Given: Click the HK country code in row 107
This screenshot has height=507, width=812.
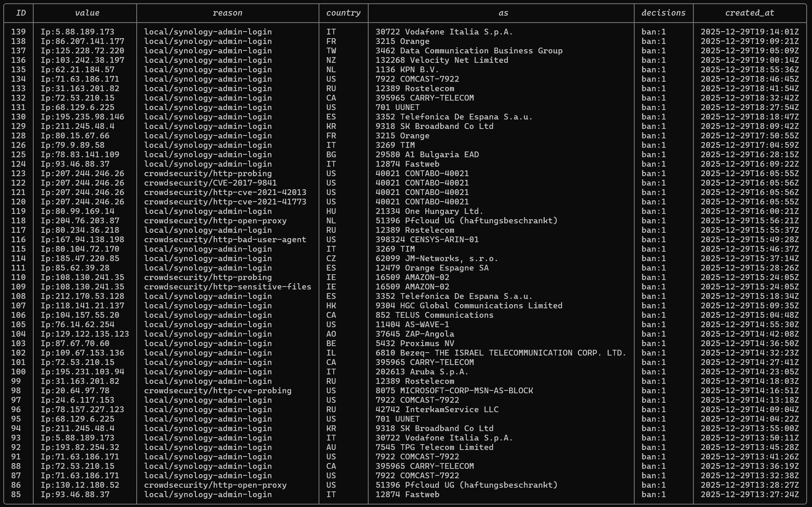Looking at the screenshot, I should [331, 305].
